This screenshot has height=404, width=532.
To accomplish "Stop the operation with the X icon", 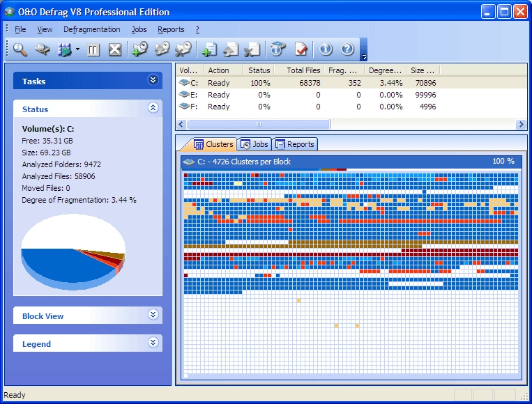I will (x=114, y=49).
